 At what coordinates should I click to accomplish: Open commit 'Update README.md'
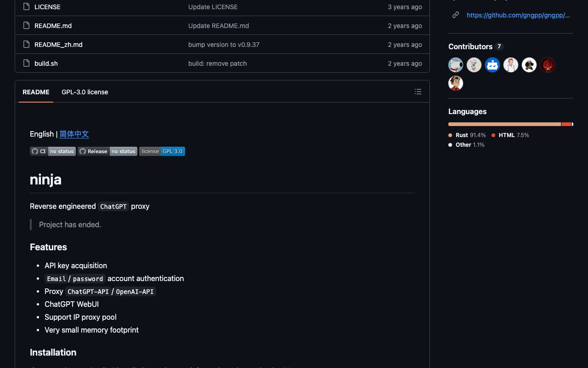(219, 26)
